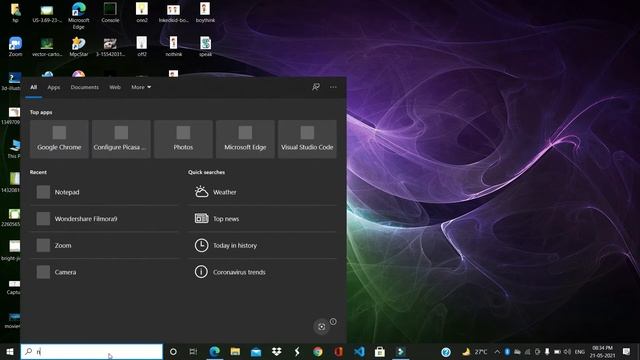Open Zoom from the Recent list

pos(105,245)
